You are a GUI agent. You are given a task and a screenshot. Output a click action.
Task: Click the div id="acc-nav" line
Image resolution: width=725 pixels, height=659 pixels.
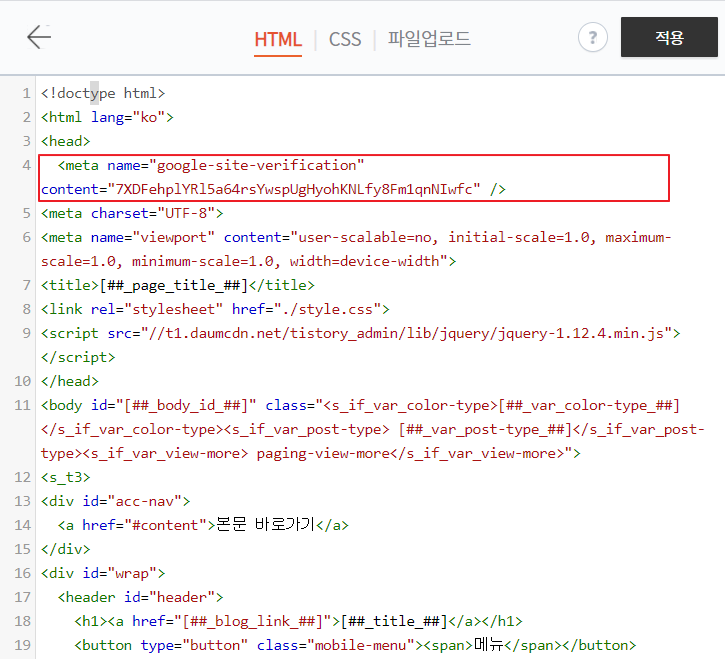click(116, 501)
